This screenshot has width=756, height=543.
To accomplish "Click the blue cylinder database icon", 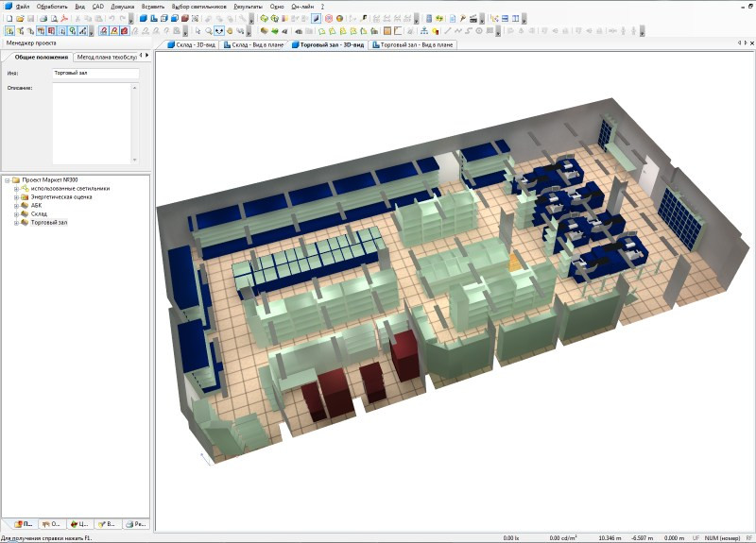I will point(429,18).
